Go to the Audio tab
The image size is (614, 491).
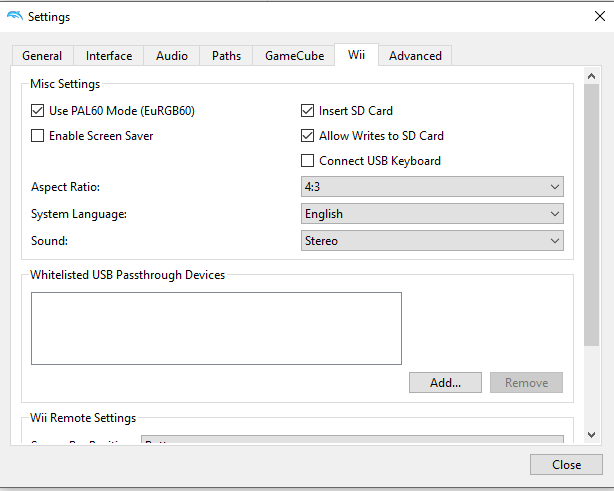(x=172, y=56)
